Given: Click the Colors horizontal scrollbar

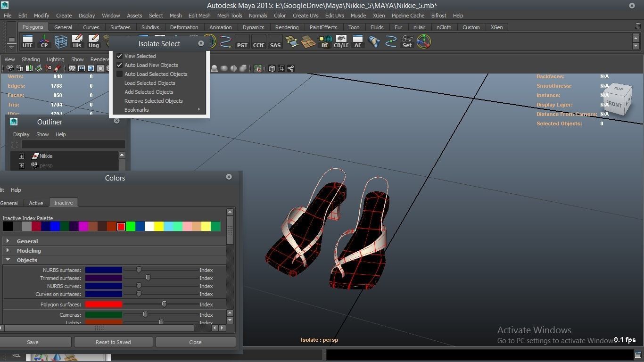Looking at the screenshot, I should (x=99, y=328).
